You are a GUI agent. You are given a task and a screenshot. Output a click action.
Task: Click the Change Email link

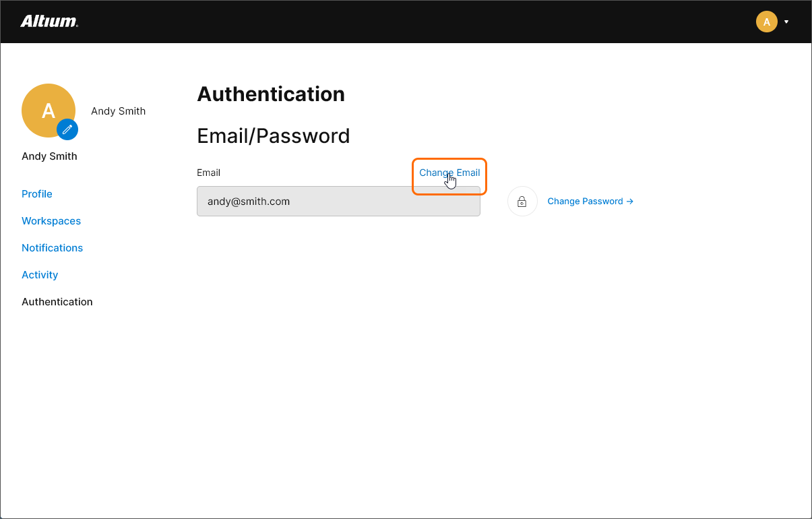pos(449,173)
